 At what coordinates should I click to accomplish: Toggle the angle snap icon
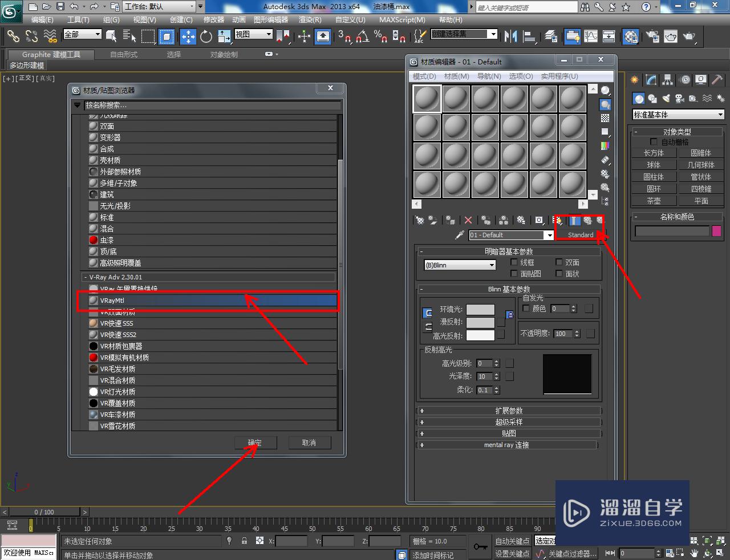(362, 36)
